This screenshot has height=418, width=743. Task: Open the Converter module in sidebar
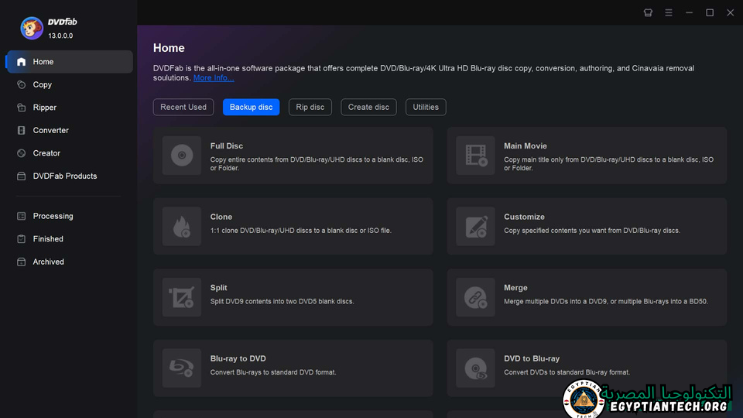(50, 130)
